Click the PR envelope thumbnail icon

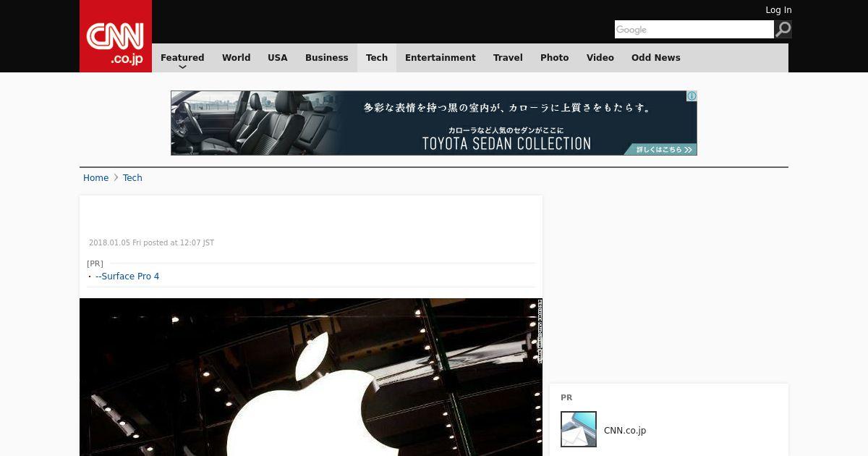pos(579,429)
